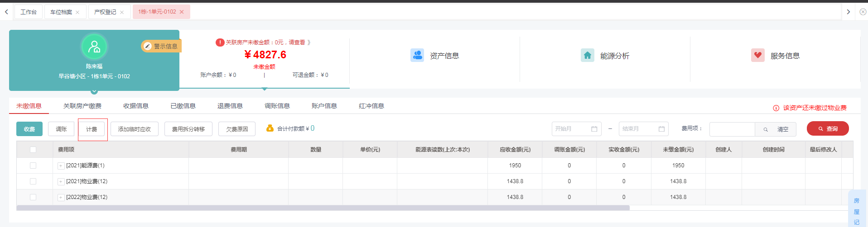Click the table horizontal scrollbar

tap(323, 208)
